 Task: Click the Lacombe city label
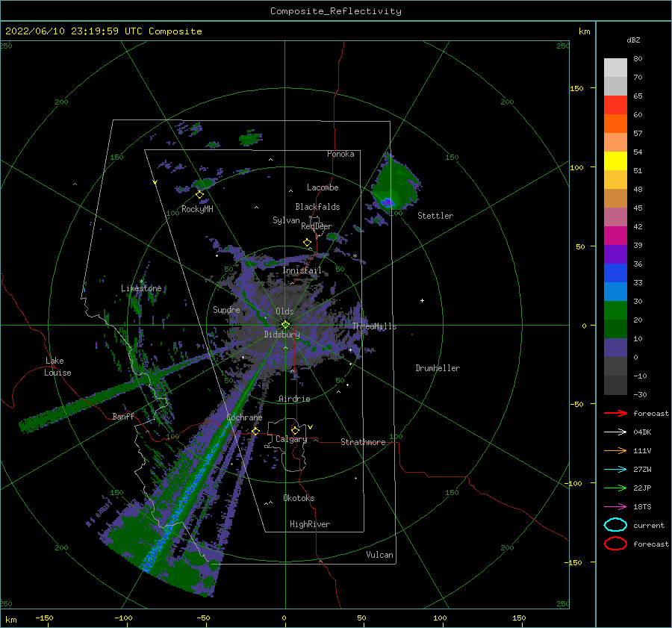click(323, 187)
